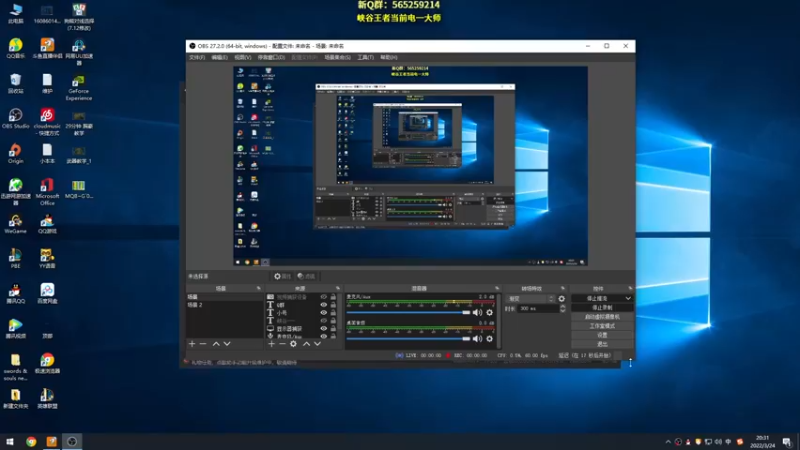This screenshot has width=800, height=450.
Task: Open source properties gear in 来源 panel toolbar
Action: (293, 344)
